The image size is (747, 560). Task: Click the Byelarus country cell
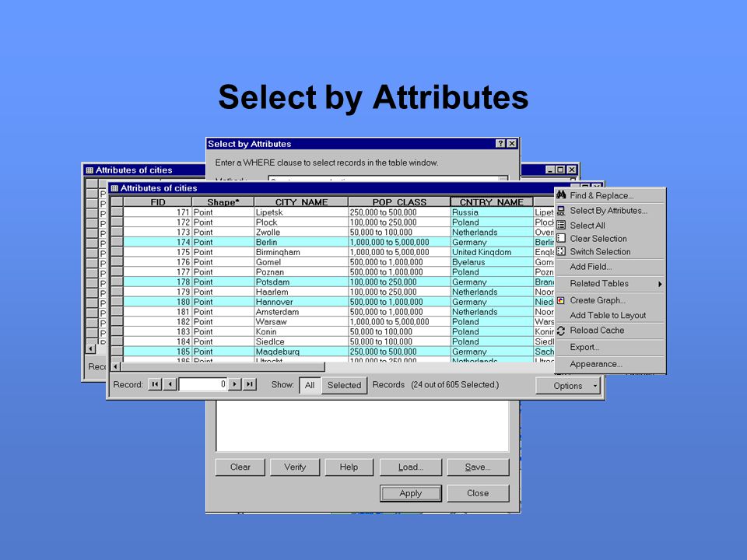coord(492,262)
